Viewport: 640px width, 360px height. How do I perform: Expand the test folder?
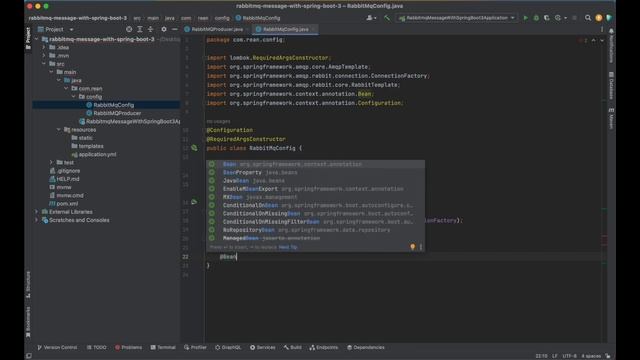(51, 162)
